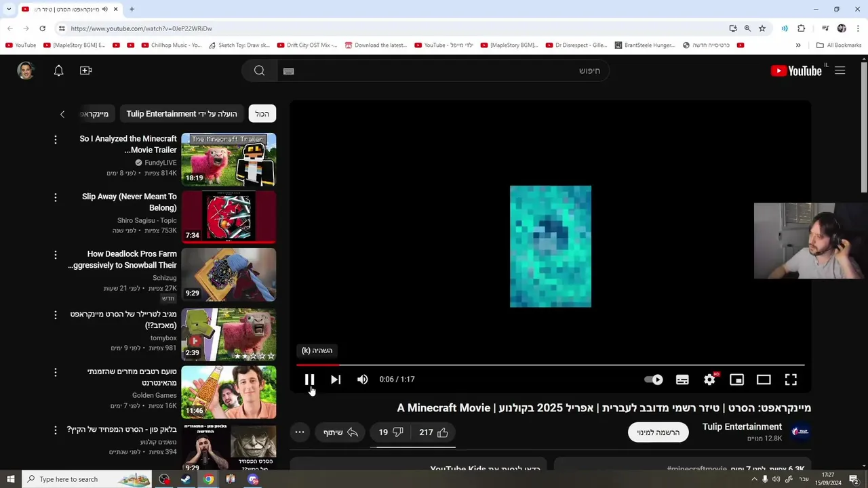Open YouTube account avatar menu
The image size is (868, 488).
26,70
